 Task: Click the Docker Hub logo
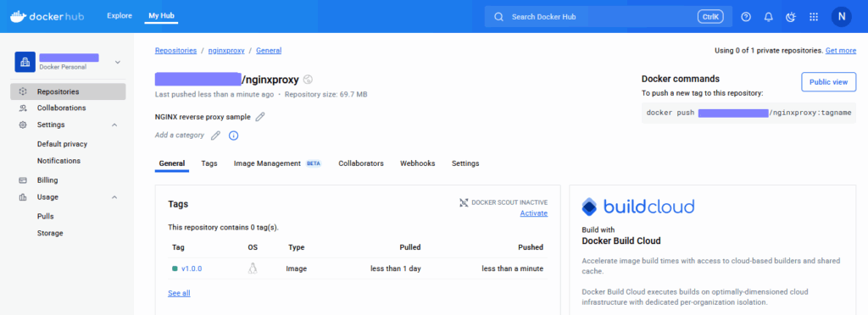pos(47,17)
